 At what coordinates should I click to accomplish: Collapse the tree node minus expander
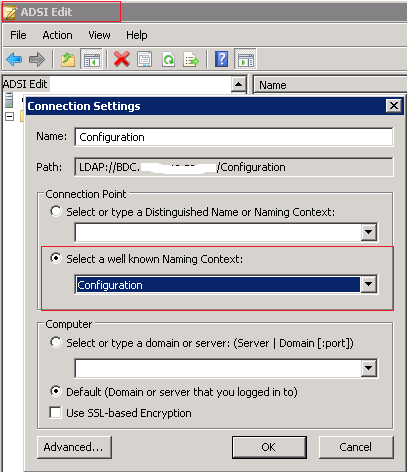click(x=9, y=117)
